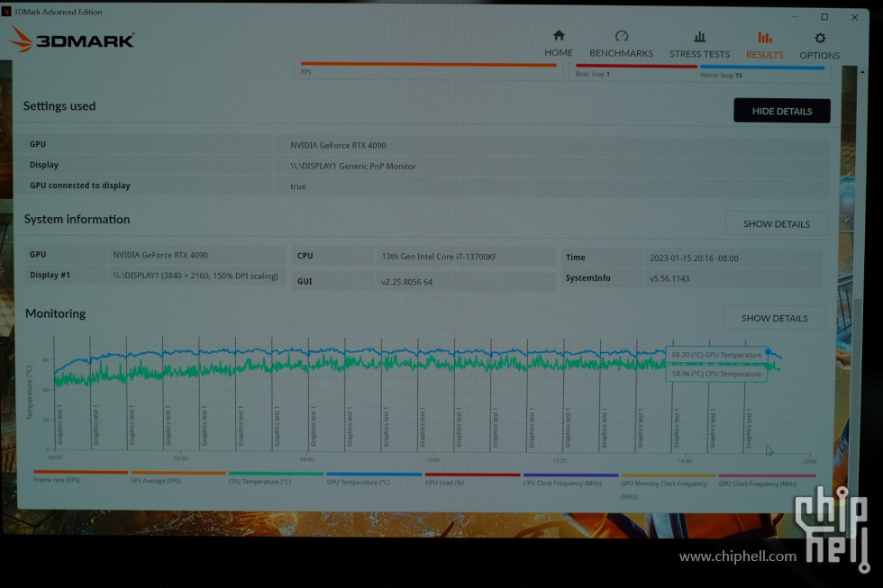Maximize the 3DMark window
Viewport: 883px width, 588px height.
point(824,17)
